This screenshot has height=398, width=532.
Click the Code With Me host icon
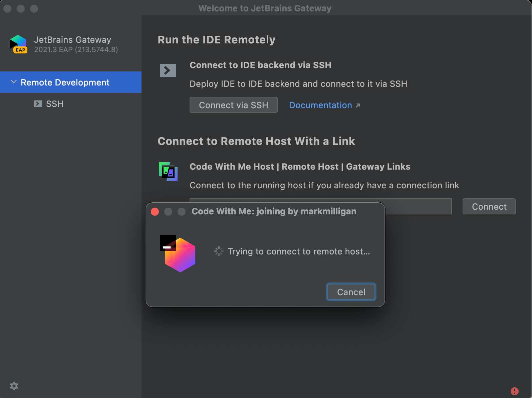pos(168,172)
